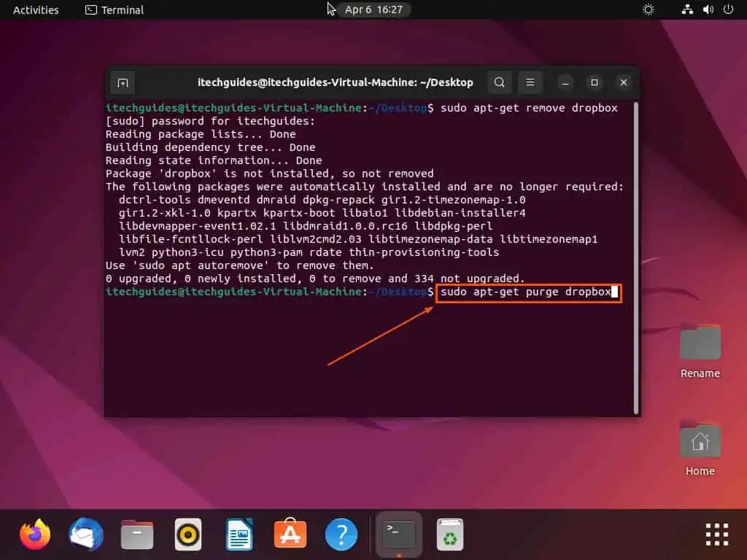Open the Terminal hamburger menu
The image size is (747, 560).
530,82
